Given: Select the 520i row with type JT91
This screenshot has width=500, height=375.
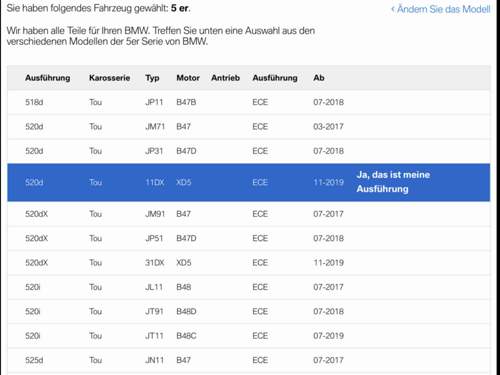Looking at the screenshot, I should (249, 311).
